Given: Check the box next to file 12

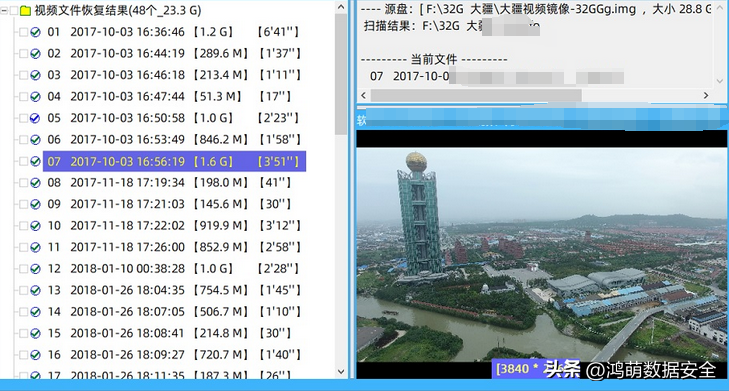Looking at the screenshot, I should click(x=23, y=269).
